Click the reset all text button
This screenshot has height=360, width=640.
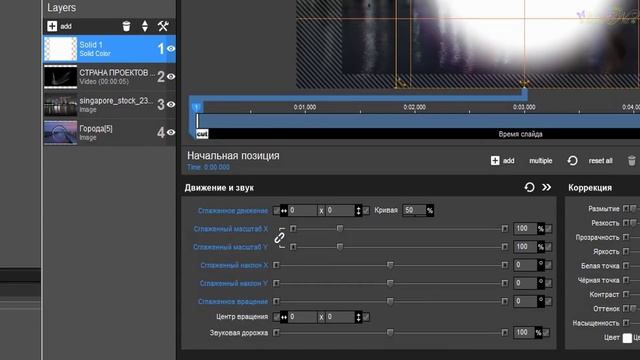600,161
